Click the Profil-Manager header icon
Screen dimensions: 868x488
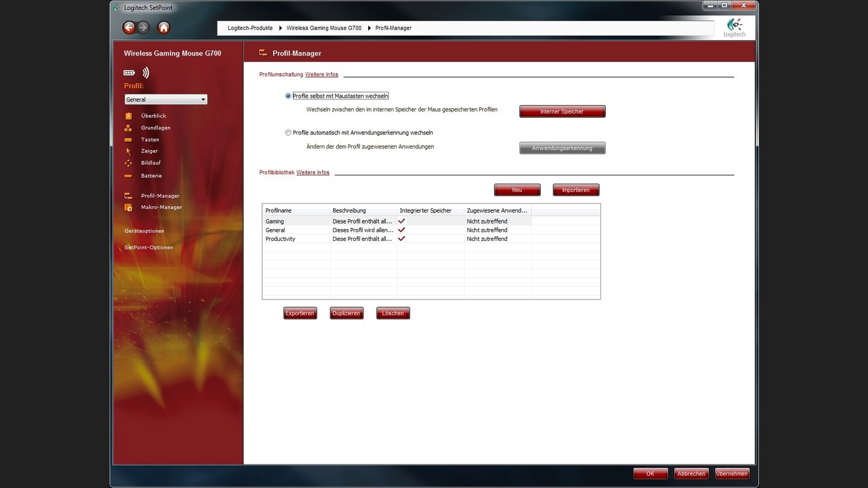263,53
